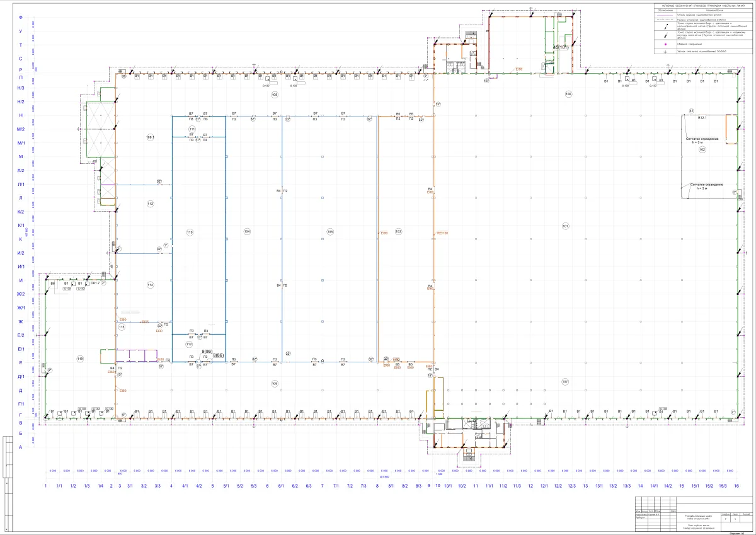
Task: Click the room marker 114
Action: [x=150, y=285]
